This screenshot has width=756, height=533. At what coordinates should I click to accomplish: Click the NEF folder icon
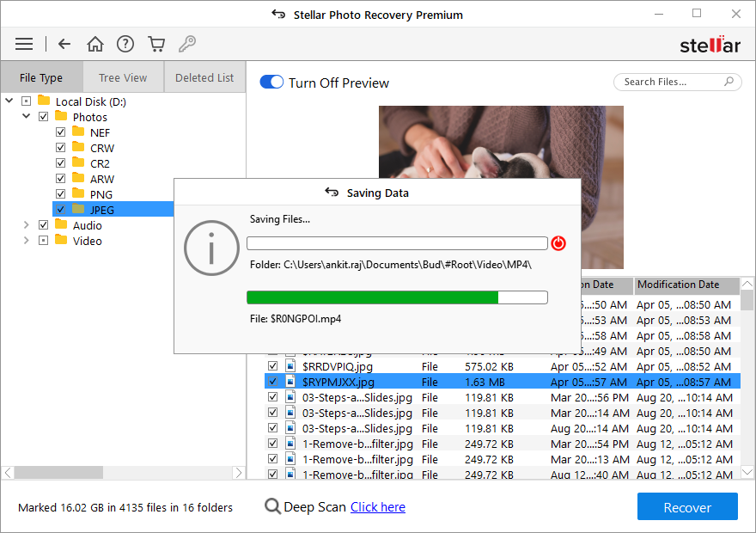tap(78, 132)
